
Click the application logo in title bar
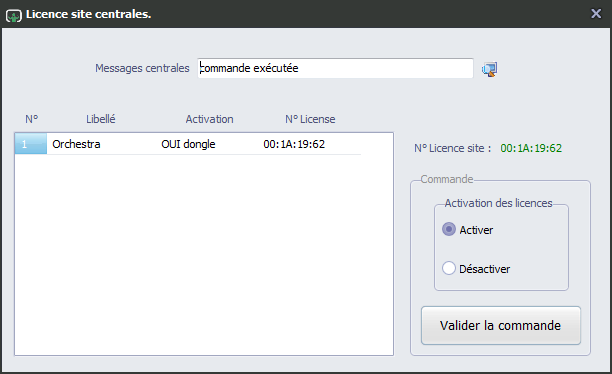pyautogui.click(x=14, y=15)
